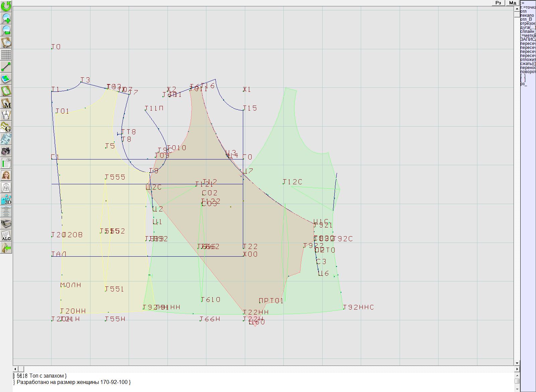This screenshot has height=392, width=536.
Task: Open the camera snapshot tool
Action: pos(6,151)
